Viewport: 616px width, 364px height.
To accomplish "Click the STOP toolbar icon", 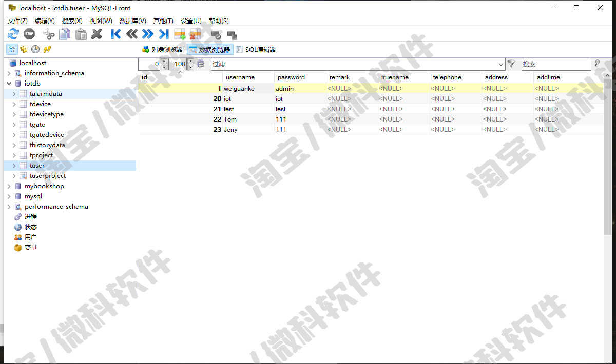I will [x=29, y=34].
